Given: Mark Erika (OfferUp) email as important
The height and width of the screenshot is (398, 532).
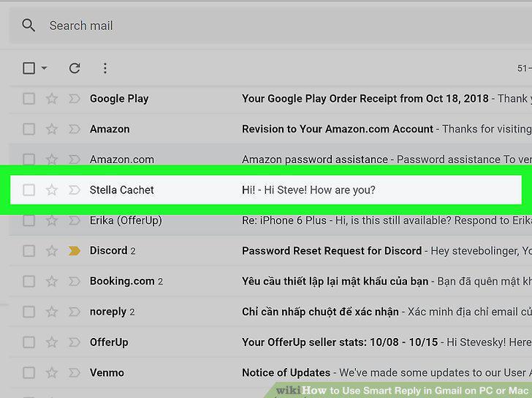Looking at the screenshot, I should tap(75, 220).
